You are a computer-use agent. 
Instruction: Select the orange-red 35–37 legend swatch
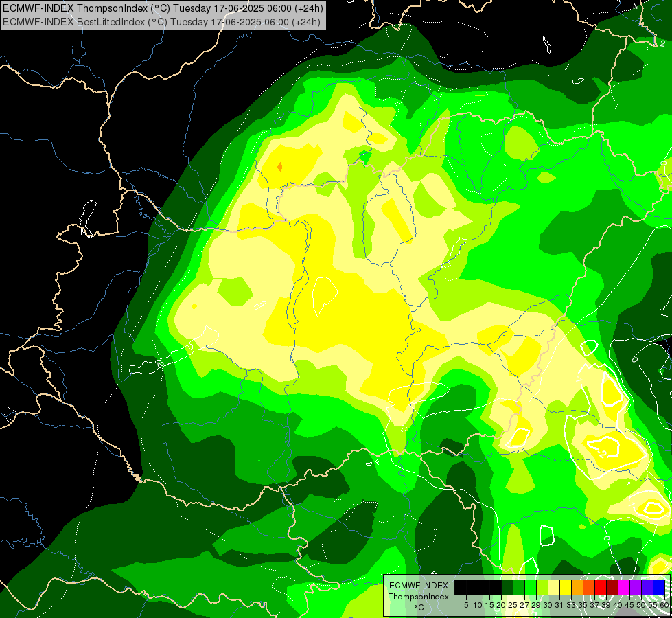click(589, 588)
